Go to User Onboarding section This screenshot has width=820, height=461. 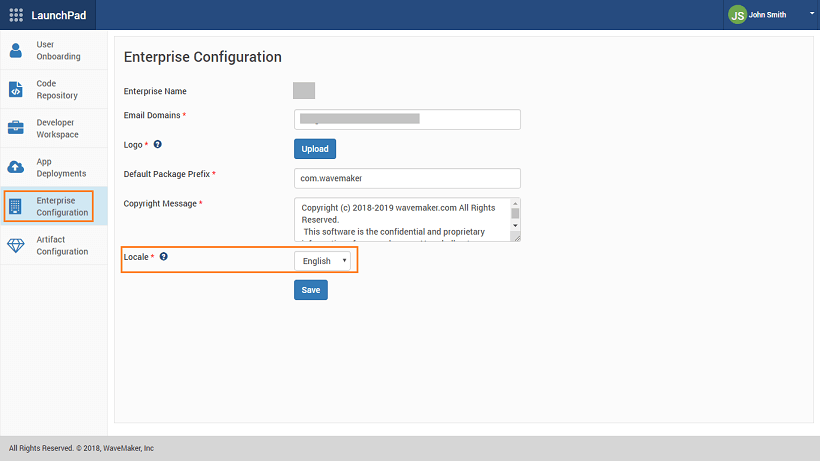pyautogui.click(x=58, y=51)
